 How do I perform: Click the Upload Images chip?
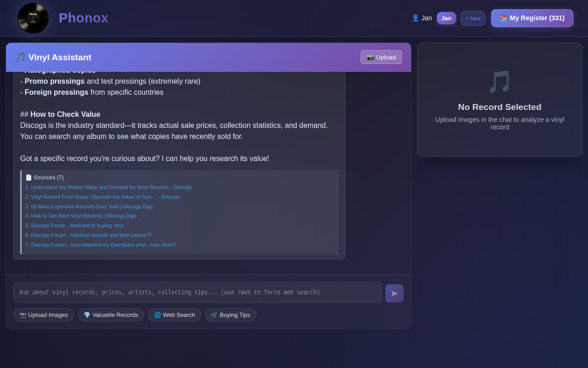43,315
